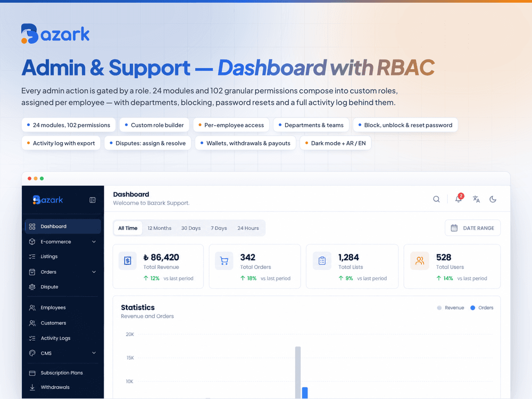
Task: Click the 'Dark mode + AR / EN' chip
Action: [x=336, y=143]
